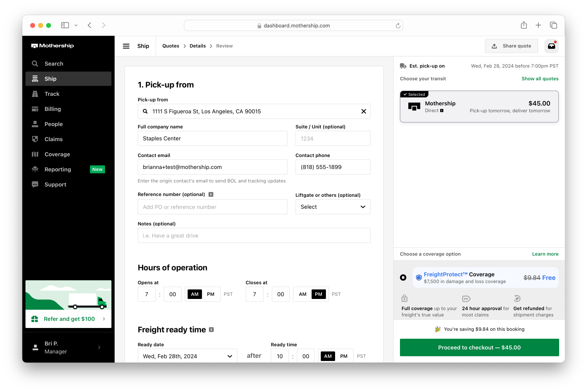
Task: Go back with Safari back arrow
Action: pos(90,25)
